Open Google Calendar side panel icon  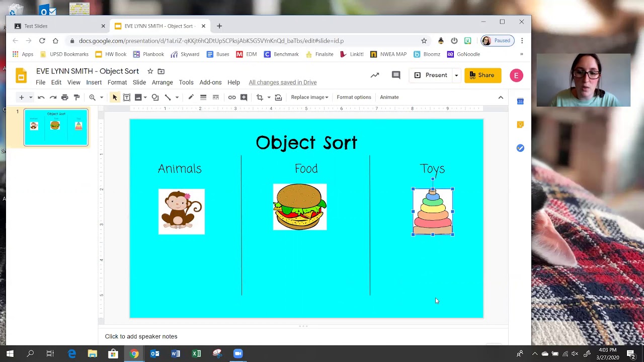pos(520,101)
